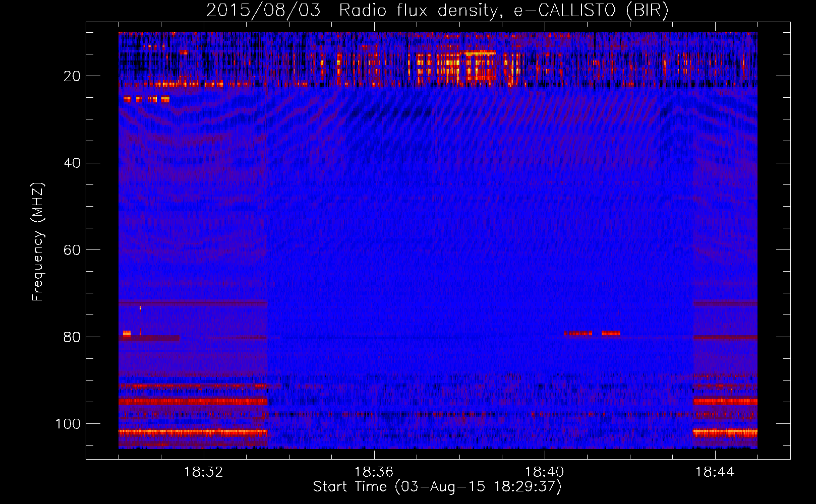Click the 20 frequency tick label
The image size is (816, 504).
(73, 76)
